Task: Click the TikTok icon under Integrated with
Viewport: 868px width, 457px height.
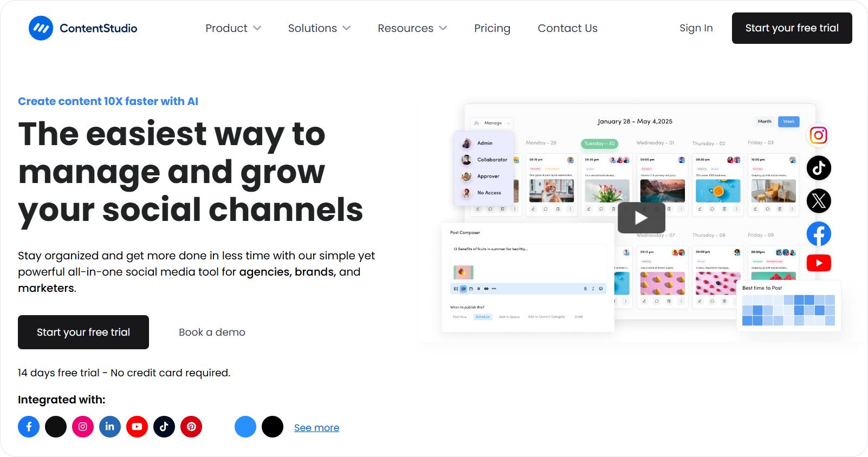Action: 164,427
